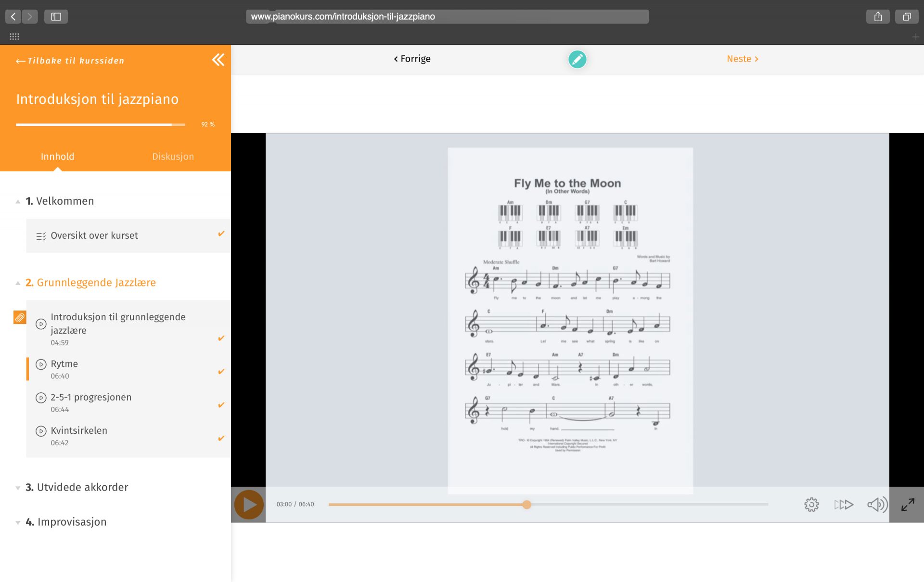Open the favorites grid icon

pos(14,37)
